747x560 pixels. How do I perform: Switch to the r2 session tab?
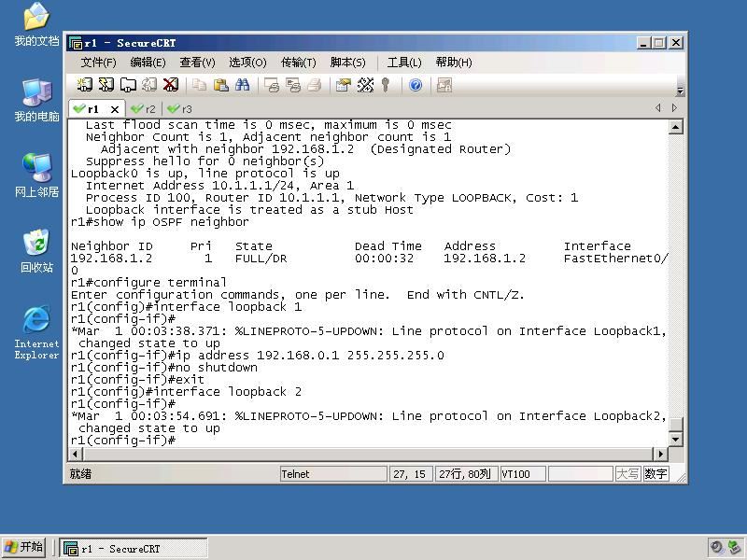point(144,109)
